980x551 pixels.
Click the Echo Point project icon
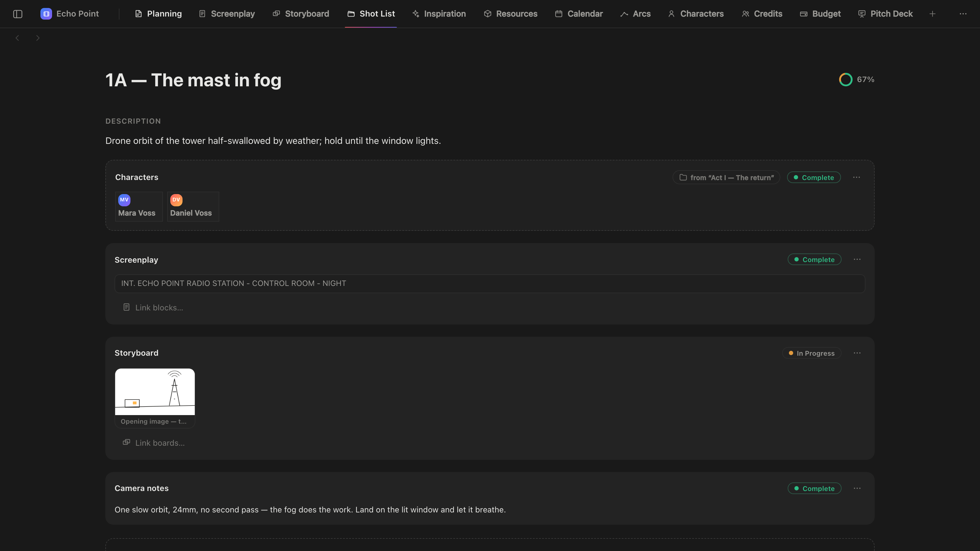pyautogui.click(x=46, y=14)
